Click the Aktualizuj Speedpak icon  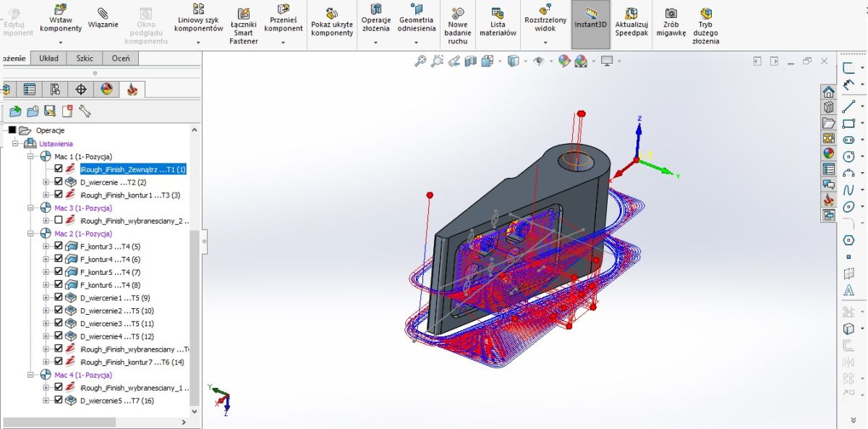631,13
